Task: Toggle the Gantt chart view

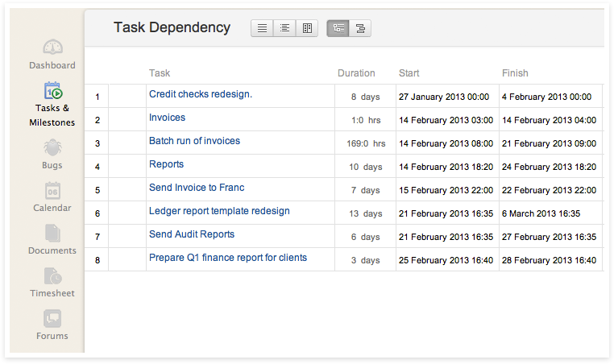Action: [x=360, y=28]
